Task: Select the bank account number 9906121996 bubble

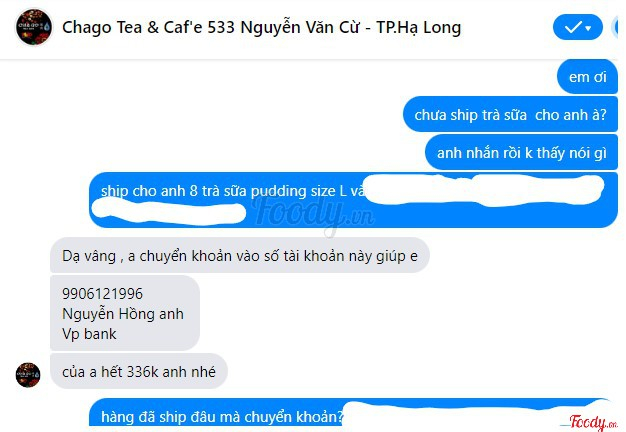Action: click(125, 313)
